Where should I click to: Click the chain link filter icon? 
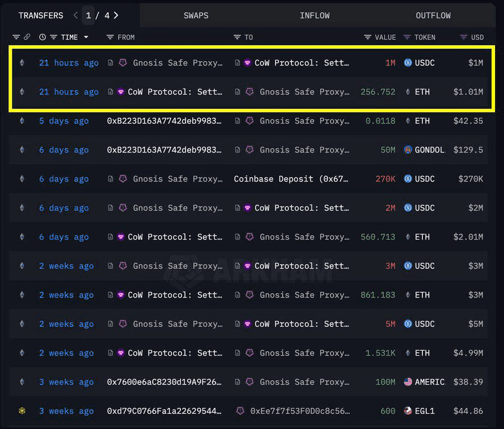point(27,37)
